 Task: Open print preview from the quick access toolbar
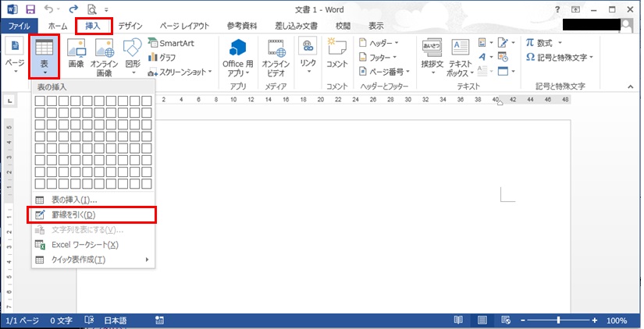(x=91, y=9)
